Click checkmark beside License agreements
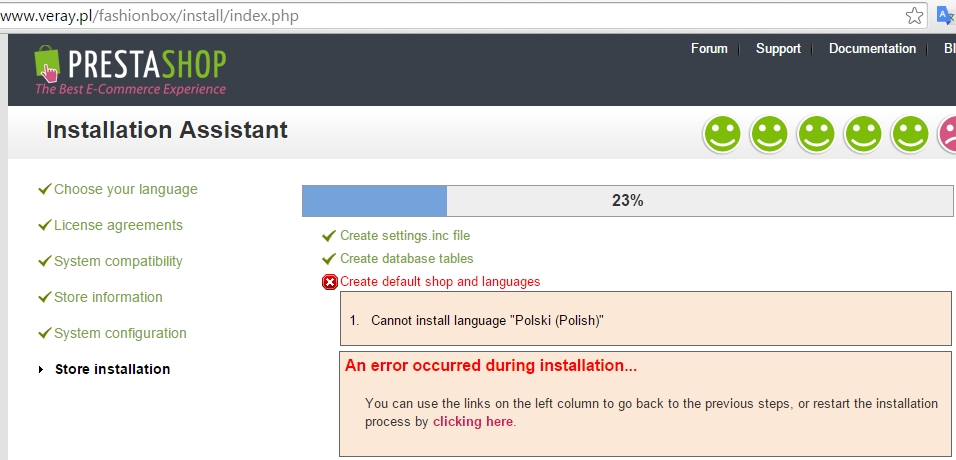The image size is (956, 460). 44,225
